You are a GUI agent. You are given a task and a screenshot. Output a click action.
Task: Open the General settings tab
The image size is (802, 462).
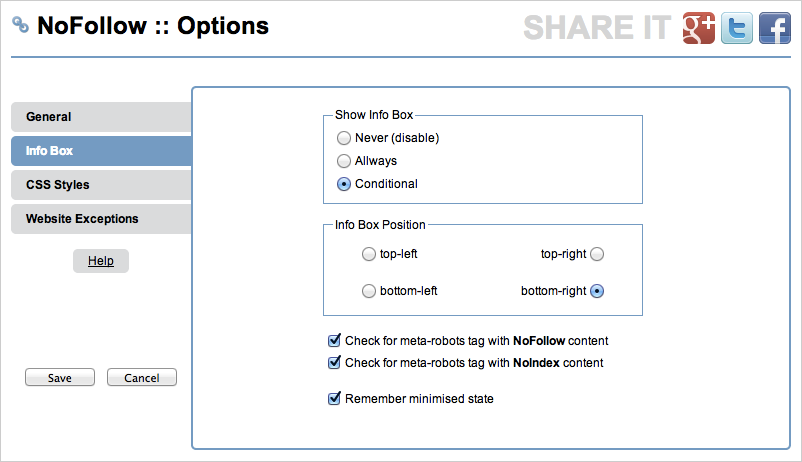(x=101, y=117)
